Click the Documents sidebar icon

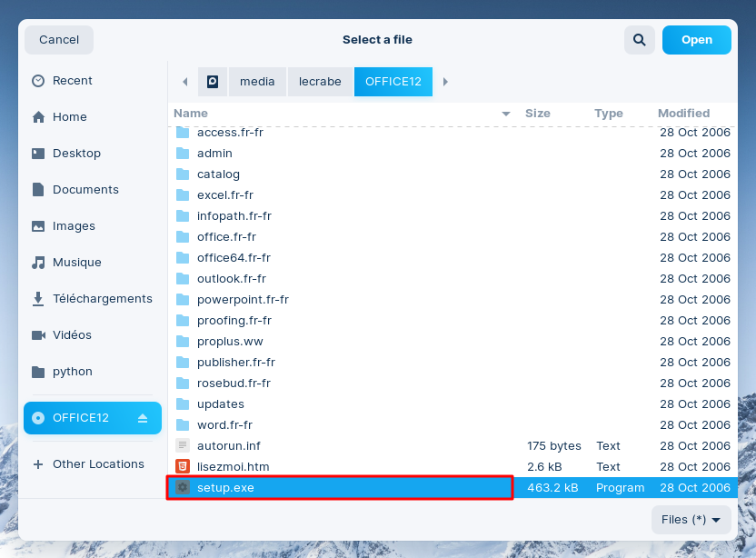pyautogui.click(x=38, y=190)
